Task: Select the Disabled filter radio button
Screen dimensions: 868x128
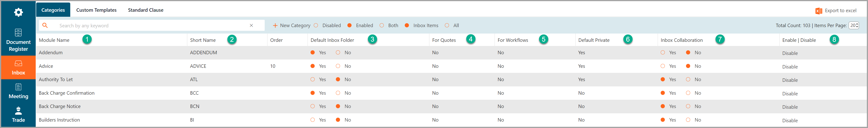Action: tap(316, 25)
